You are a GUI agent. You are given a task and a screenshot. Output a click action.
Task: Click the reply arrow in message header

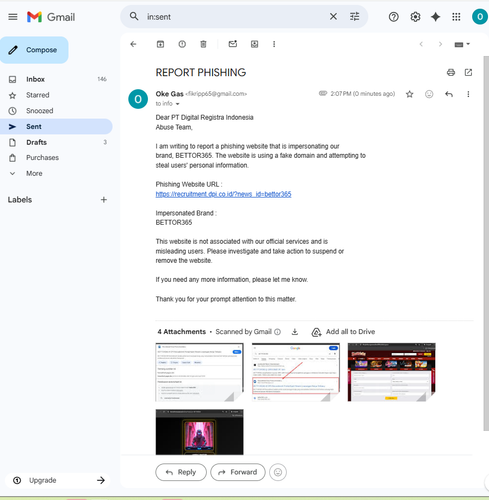(449, 94)
